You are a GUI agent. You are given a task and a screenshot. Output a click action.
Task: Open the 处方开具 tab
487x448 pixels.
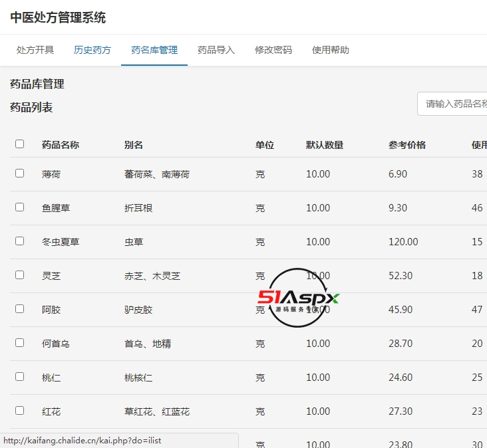[x=35, y=50]
